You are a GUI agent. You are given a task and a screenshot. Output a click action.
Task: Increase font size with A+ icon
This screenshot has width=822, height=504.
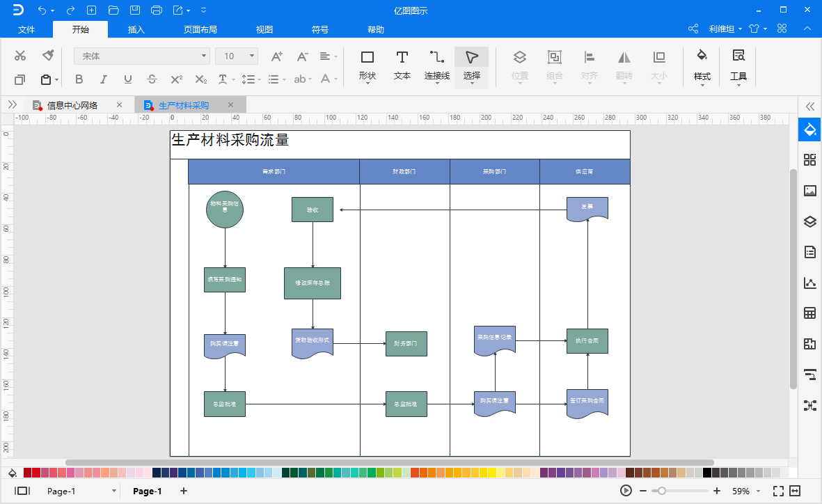pos(277,56)
